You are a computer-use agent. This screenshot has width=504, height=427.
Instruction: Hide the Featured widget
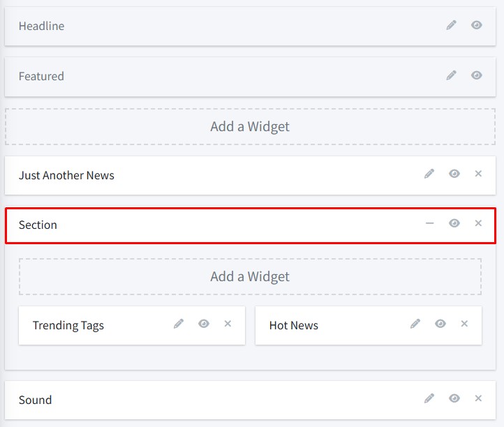click(477, 75)
